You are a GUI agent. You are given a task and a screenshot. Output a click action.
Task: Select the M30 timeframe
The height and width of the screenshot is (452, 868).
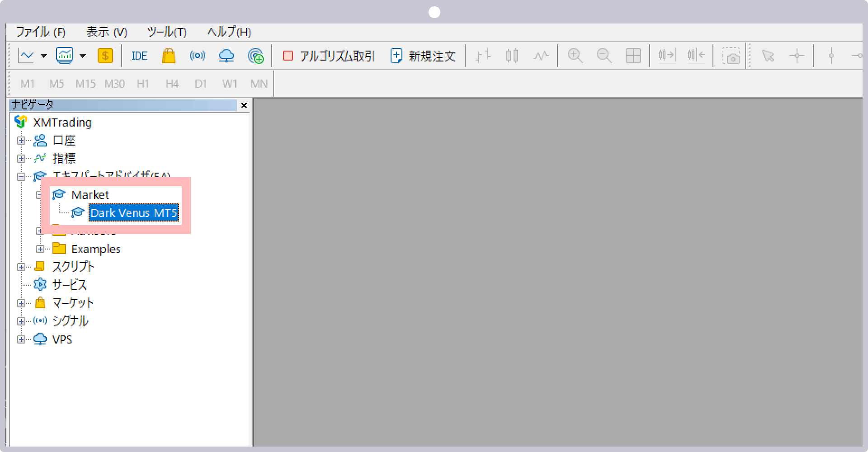pyautogui.click(x=114, y=84)
